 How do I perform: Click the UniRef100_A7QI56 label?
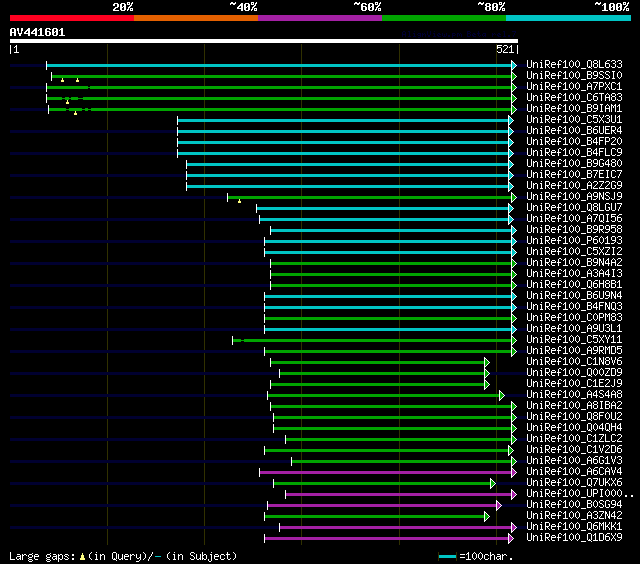pos(574,219)
